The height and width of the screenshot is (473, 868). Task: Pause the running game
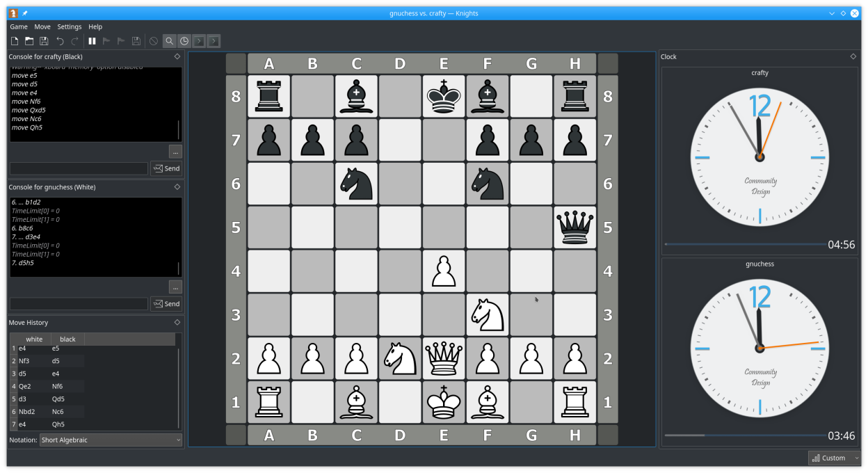pos(92,42)
